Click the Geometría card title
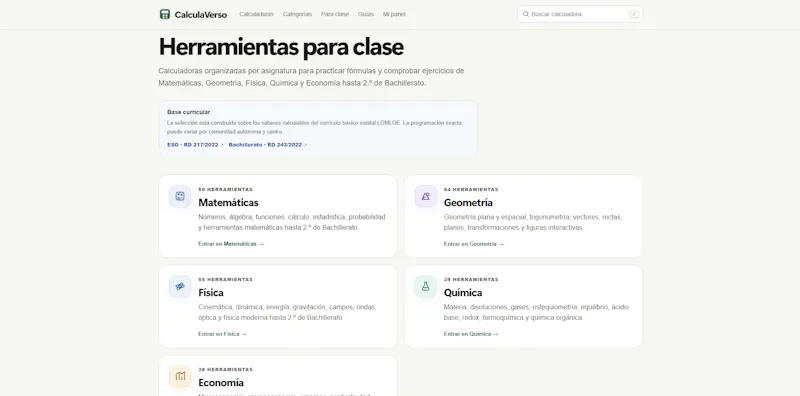This screenshot has width=800, height=396. (x=468, y=203)
